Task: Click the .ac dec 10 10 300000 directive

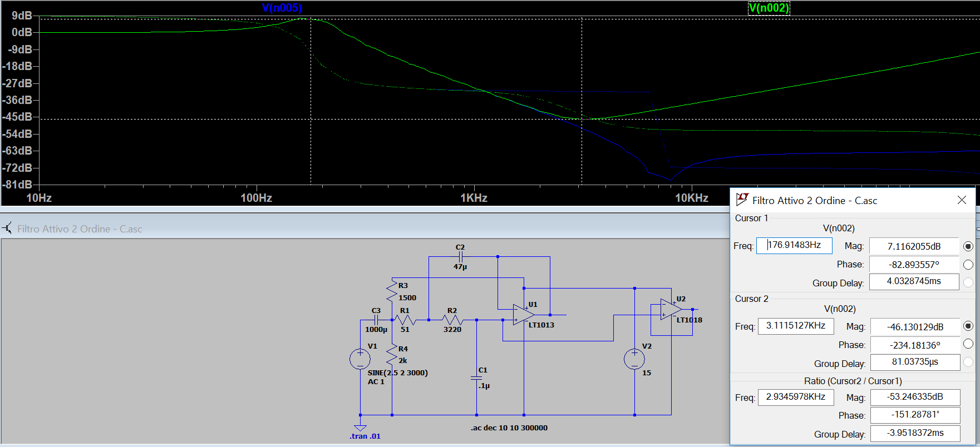Action: pyautogui.click(x=509, y=428)
